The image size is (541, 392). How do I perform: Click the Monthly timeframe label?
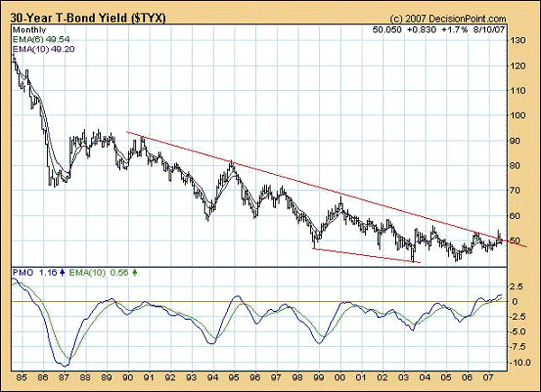pyautogui.click(x=30, y=30)
